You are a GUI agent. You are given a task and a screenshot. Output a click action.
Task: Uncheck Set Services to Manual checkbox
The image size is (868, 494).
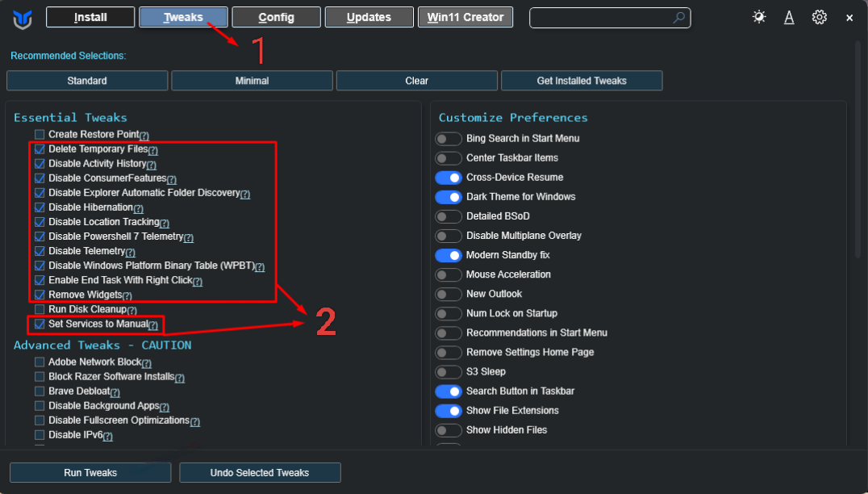point(40,324)
